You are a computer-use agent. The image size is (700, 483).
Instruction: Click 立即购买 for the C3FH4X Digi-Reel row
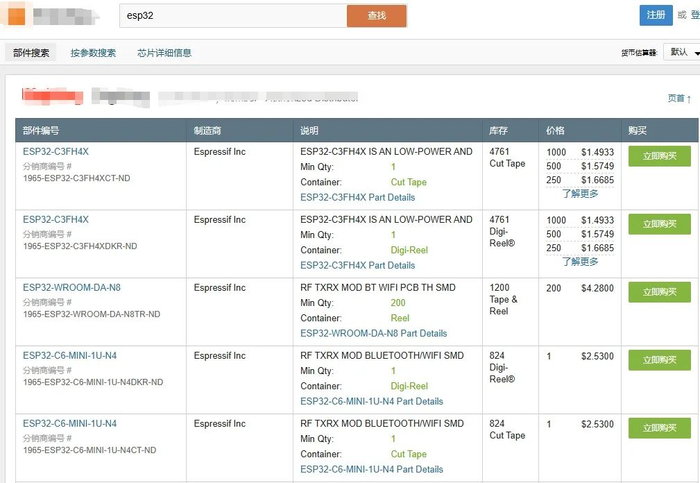coord(659,224)
